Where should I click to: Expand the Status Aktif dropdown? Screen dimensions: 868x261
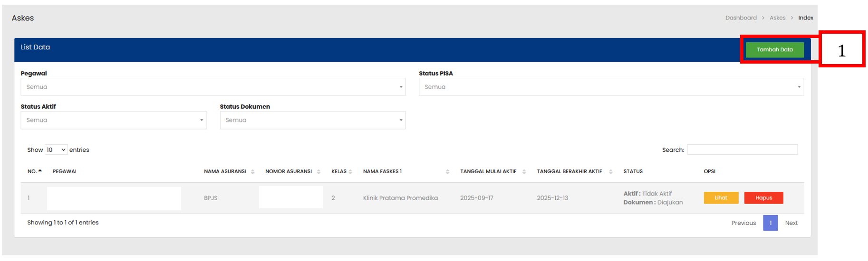[x=114, y=120]
